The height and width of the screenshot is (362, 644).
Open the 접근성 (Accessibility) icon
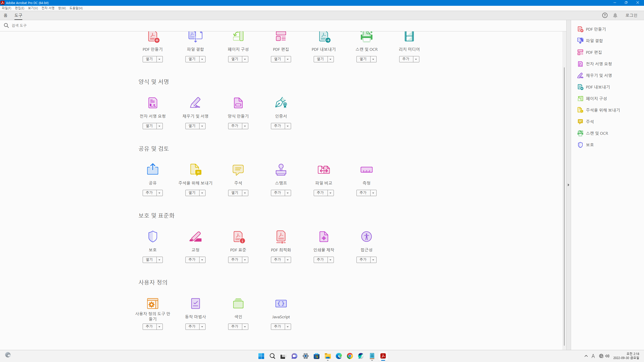[366, 237]
